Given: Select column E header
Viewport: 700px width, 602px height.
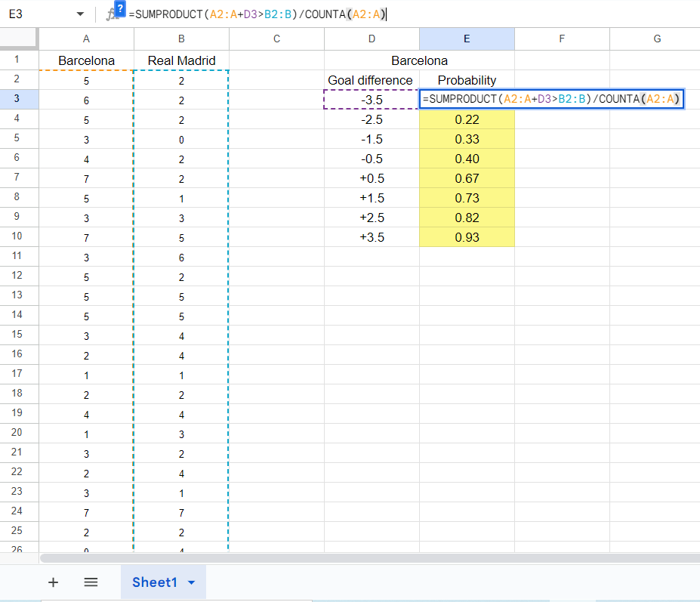Looking at the screenshot, I should (x=467, y=39).
